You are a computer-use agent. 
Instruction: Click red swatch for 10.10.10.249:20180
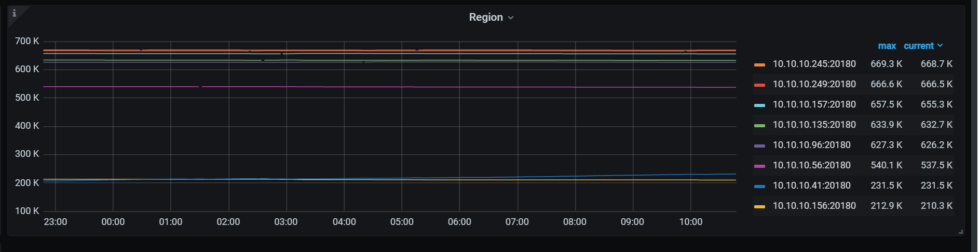tap(759, 85)
